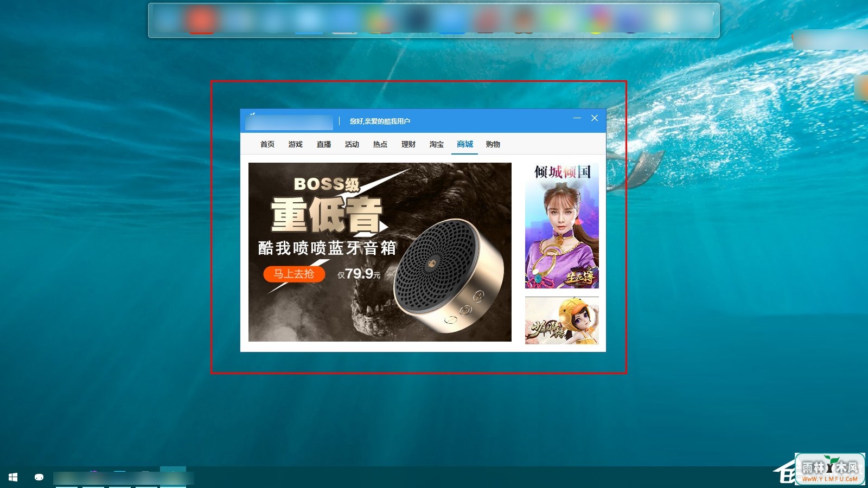The width and height of the screenshot is (868, 488).
Task: Select the 直播 tab
Action: point(324,144)
